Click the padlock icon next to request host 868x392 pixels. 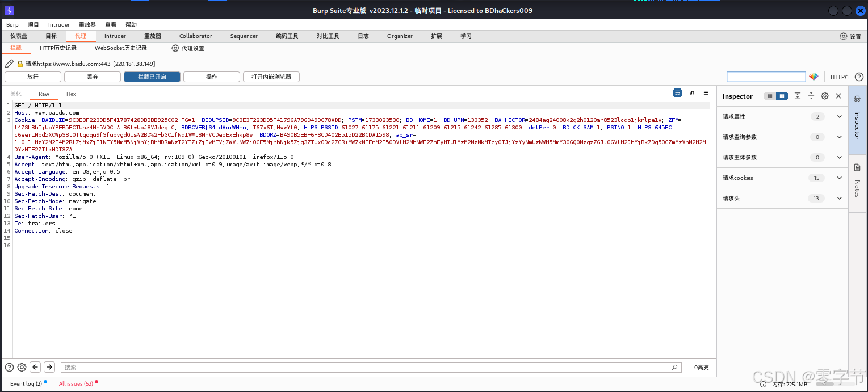point(20,64)
